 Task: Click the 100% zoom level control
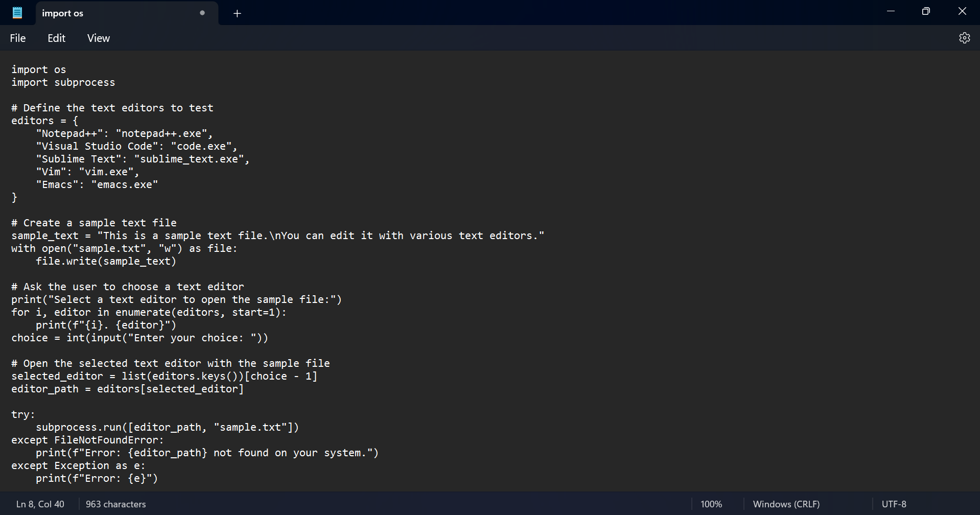711,504
